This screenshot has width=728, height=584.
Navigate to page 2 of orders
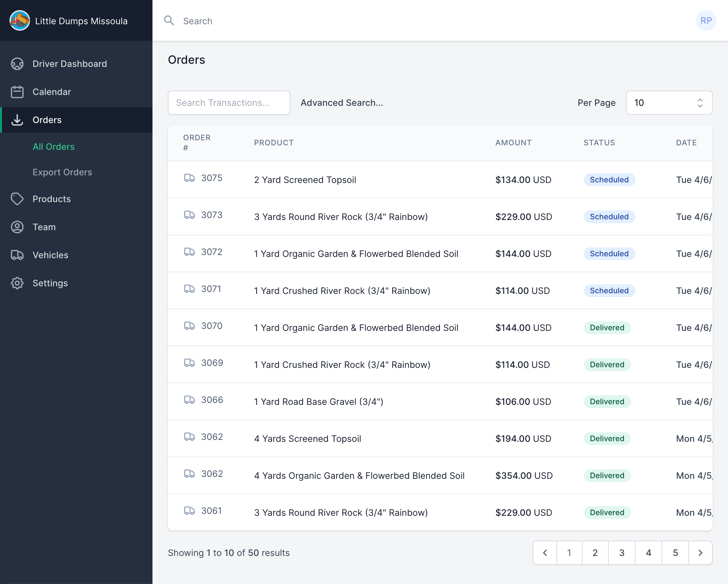click(x=595, y=552)
